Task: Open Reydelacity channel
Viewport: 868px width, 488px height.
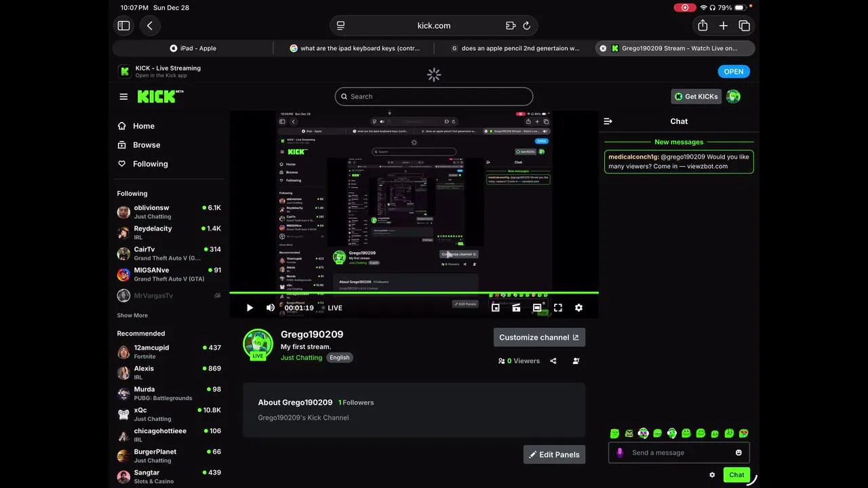Action: click(x=169, y=232)
